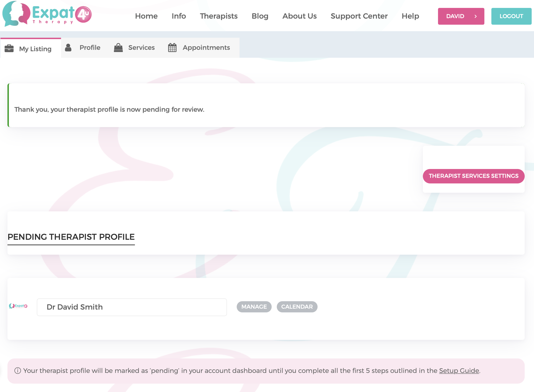The height and width of the screenshot is (392, 534).
Task: Open the About Us page
Action: [x=299, y=16]
